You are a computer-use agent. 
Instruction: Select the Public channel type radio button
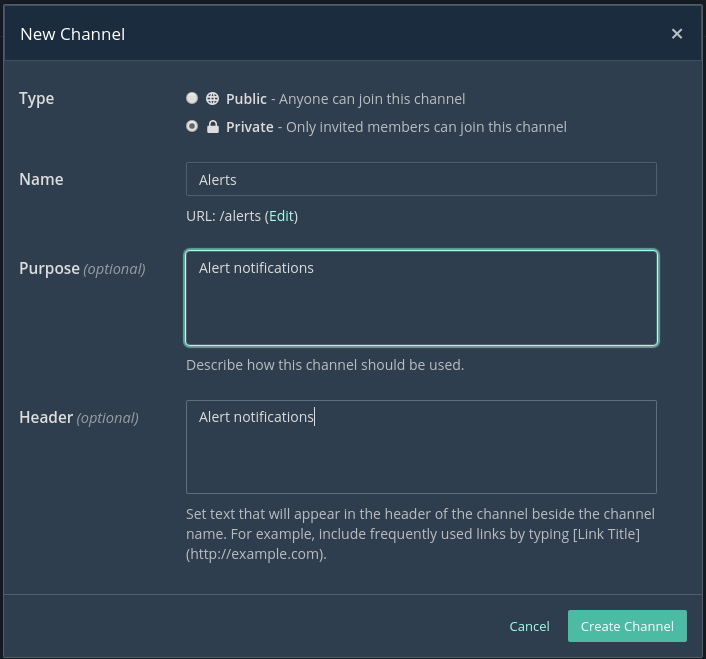(192, 98)
